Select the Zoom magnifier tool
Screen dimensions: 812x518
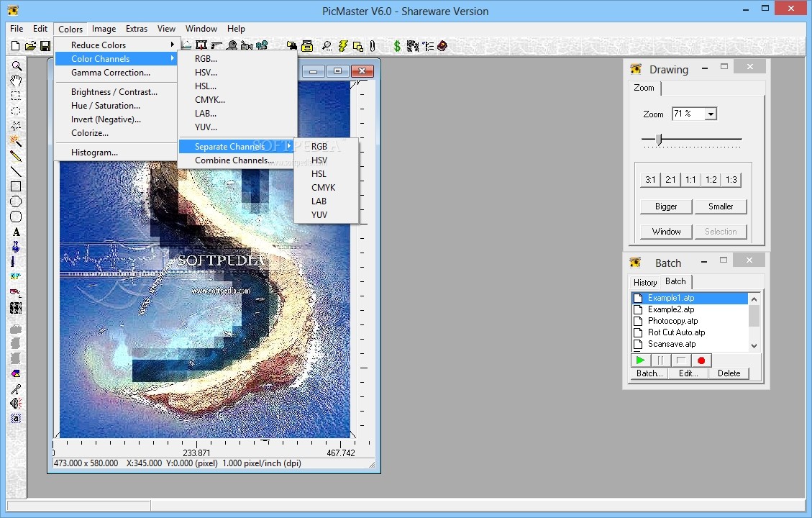coord(16,66)
